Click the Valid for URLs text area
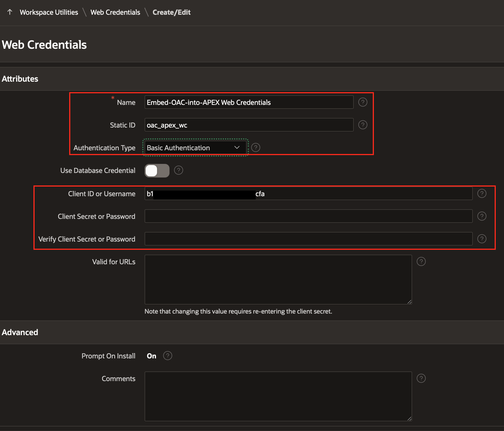 pos(278,280)
